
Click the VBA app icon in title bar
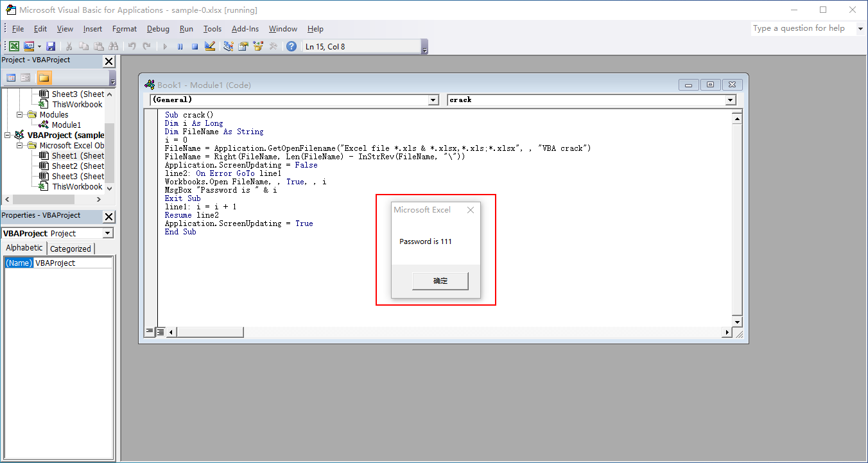pos(10,10)
